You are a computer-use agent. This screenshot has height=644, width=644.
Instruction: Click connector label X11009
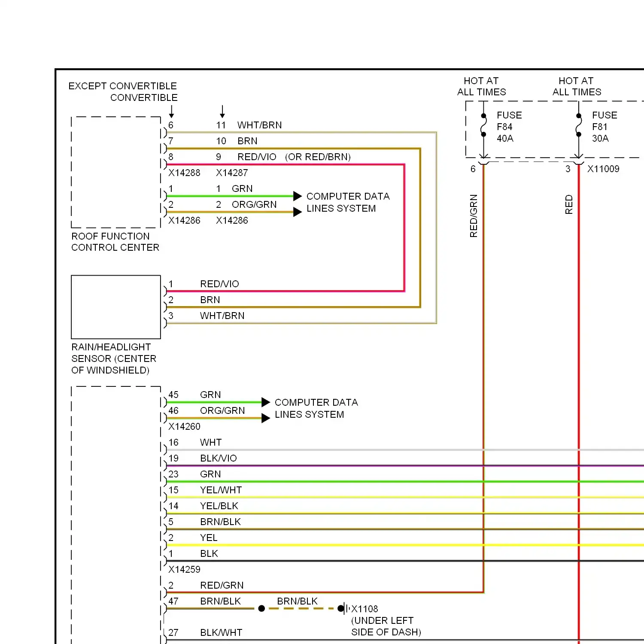[x=603, y=169]
